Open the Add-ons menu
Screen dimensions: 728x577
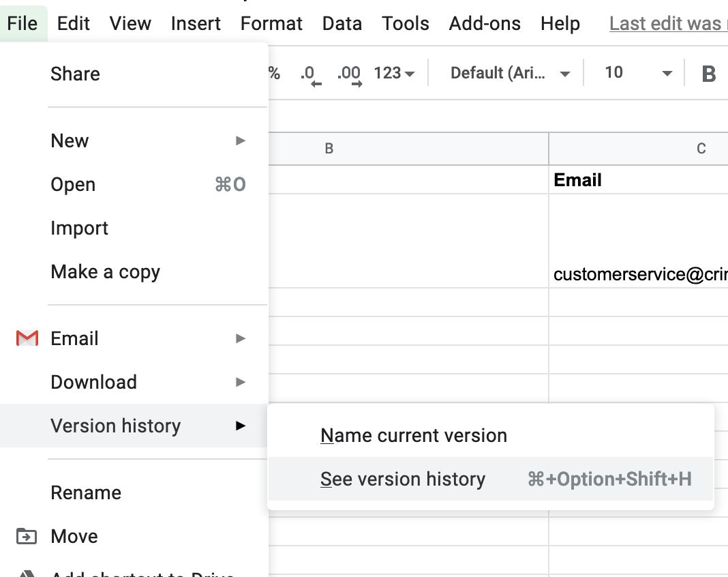pos(485,23)
